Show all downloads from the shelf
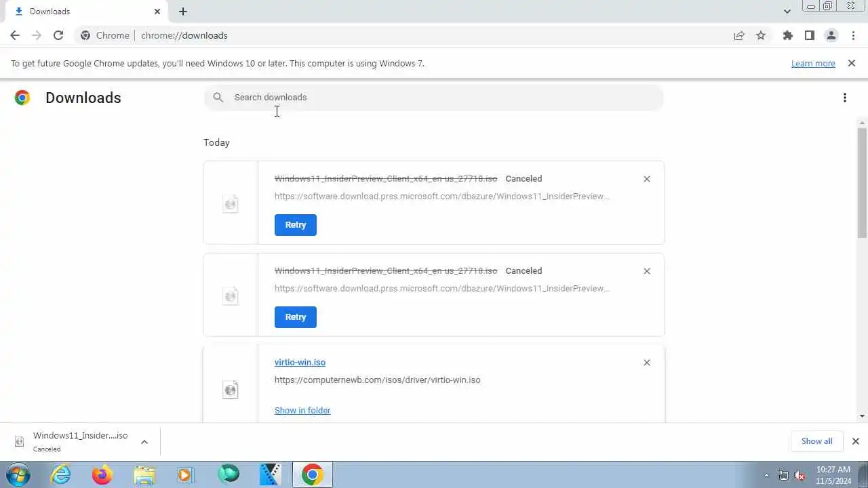The height and width of the screenshot is (488, 868). [x=816, y=441]
